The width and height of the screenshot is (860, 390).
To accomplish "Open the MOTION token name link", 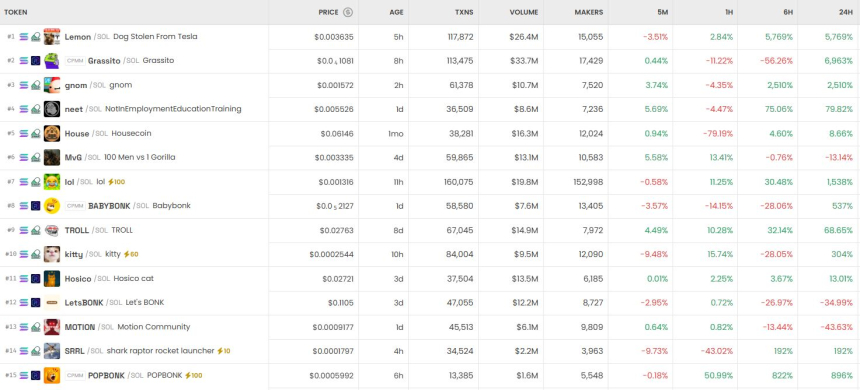I will click(x=80, y=327).
